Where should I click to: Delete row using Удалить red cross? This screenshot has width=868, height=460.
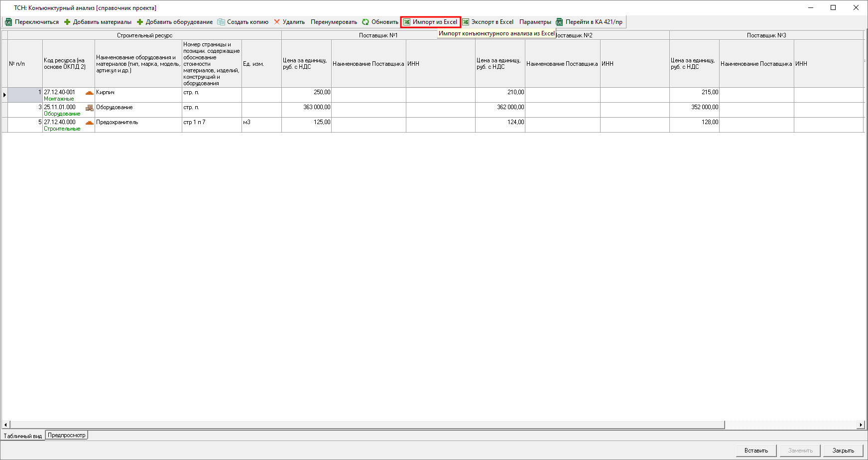click(x=277, y=22)
